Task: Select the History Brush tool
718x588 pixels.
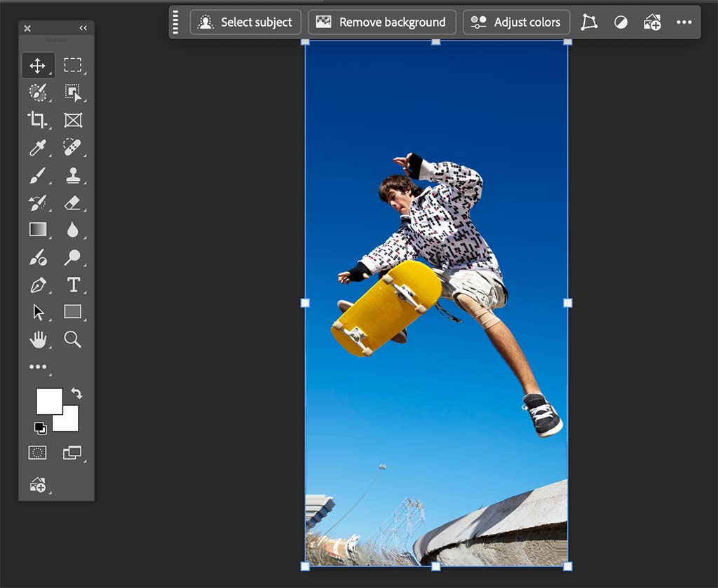Action: [38, 203]
